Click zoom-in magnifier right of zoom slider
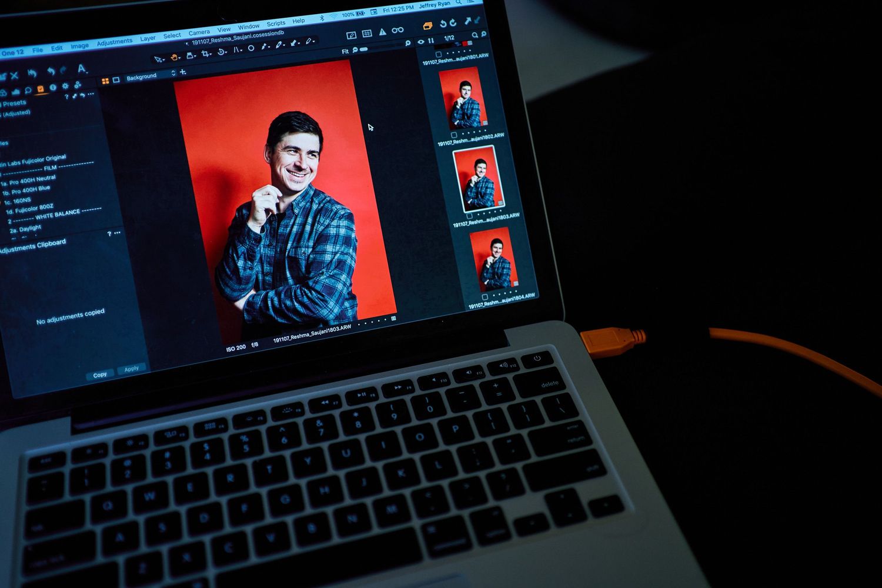Image resolution: width=882 pixels, height=588 pixels. click(x=408, y=44)
